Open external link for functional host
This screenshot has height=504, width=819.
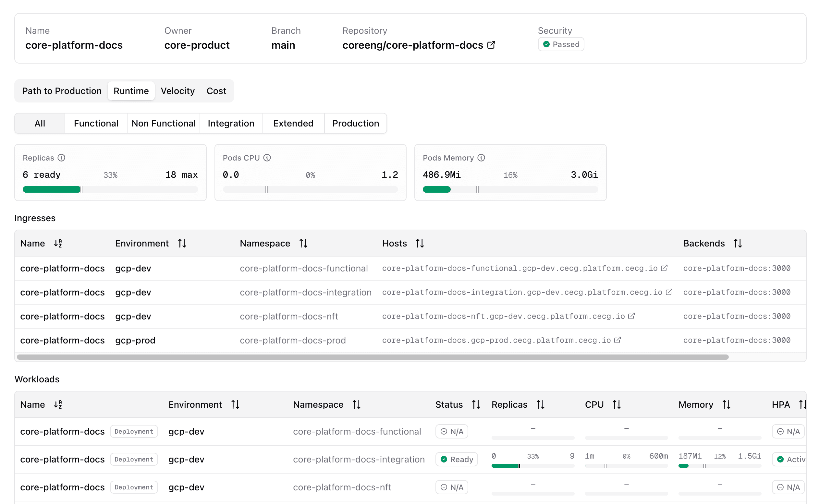(x=664, y=268)
